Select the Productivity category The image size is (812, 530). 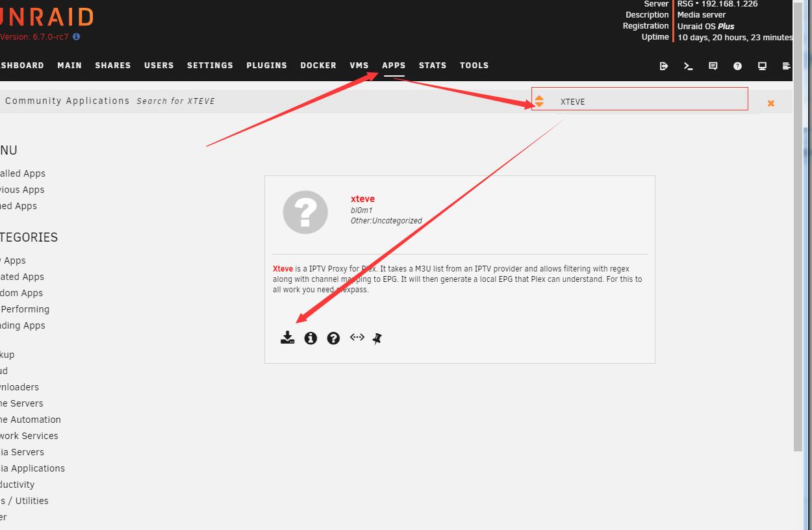(x=18, y=485)
